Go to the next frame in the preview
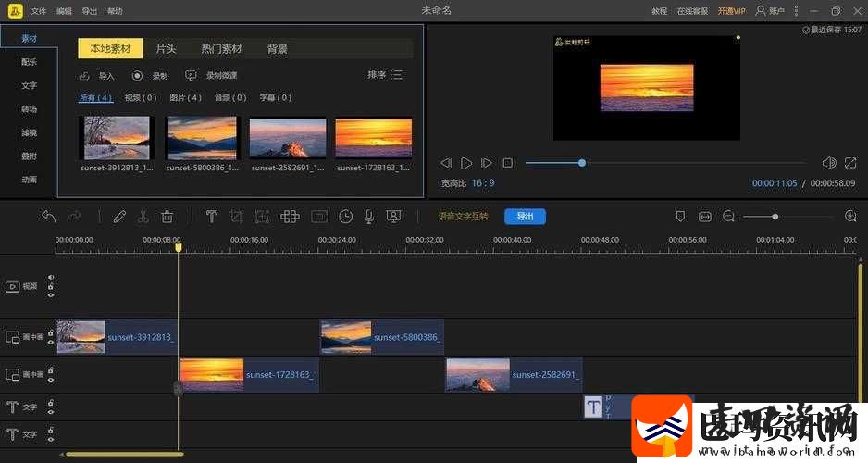Screen dimensions: 868x463 [487, 163]
